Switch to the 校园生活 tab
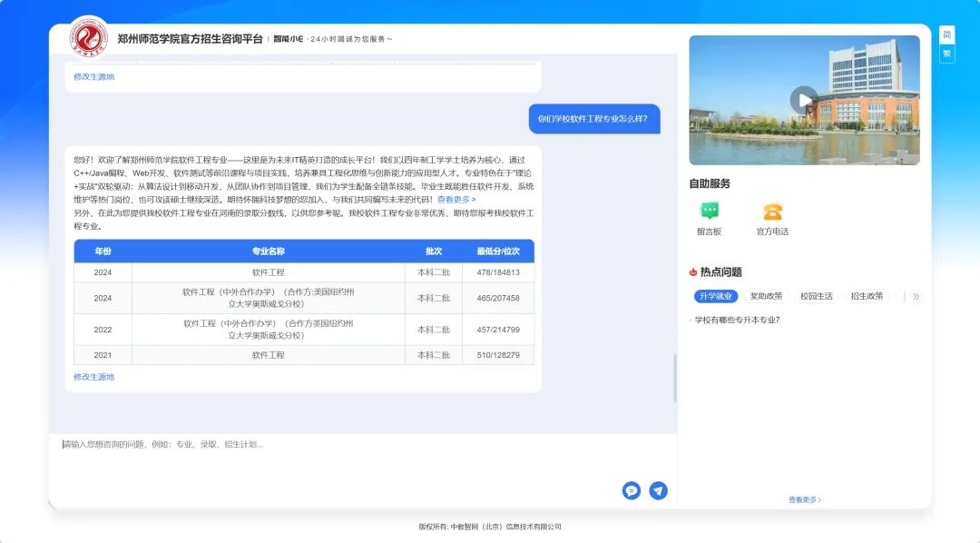Screen dimensions: 980x543 click(816, 296)
